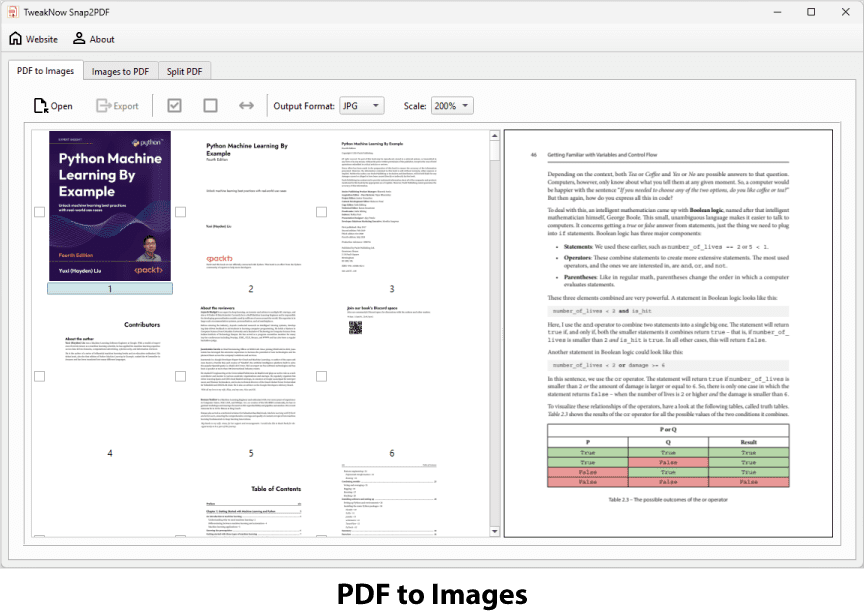The width and height of the screenshot is (864, 615).
Task: Switch to the PDF to Images tab
Action: [45, 71]
